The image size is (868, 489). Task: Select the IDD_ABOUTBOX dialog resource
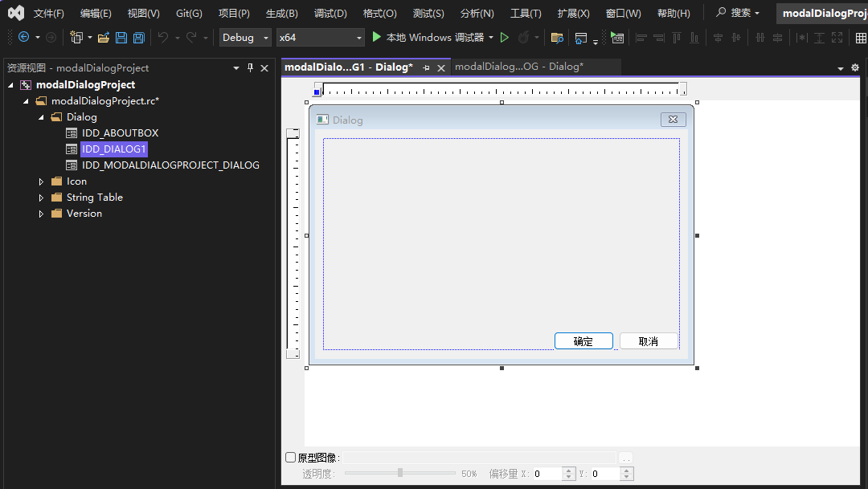120,132
